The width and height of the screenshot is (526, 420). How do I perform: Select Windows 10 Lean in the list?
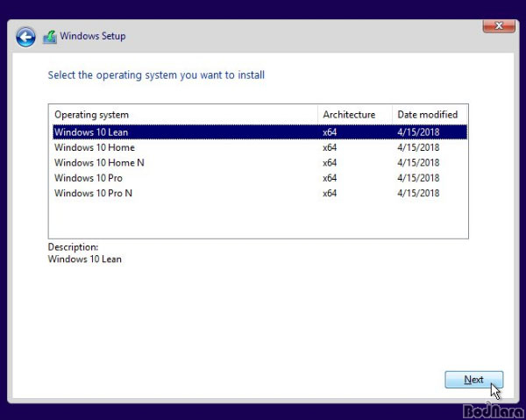point(91,132)
